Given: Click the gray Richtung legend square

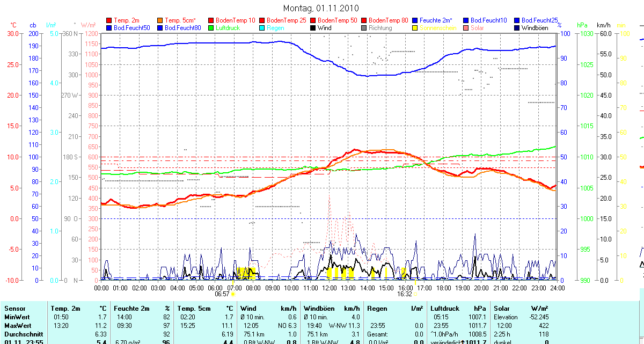Looking at the screenshot, I should click(x=364, y=27).
